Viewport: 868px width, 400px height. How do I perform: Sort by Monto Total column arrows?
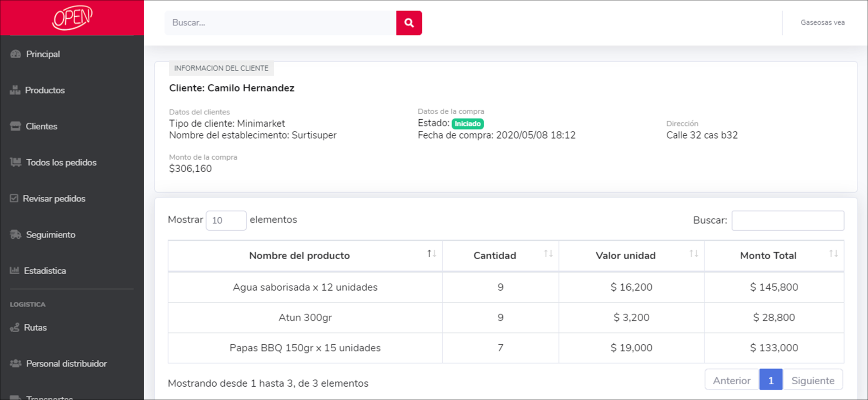pyautogui.click(x=833, y=254)
